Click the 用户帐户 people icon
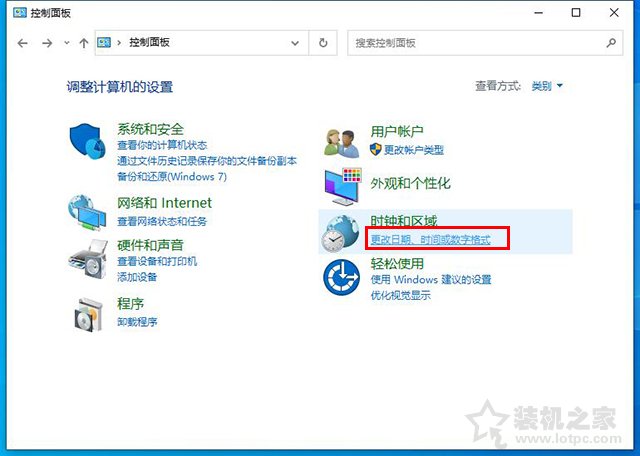This screenshot has height=456, width=640. (342, 143)
